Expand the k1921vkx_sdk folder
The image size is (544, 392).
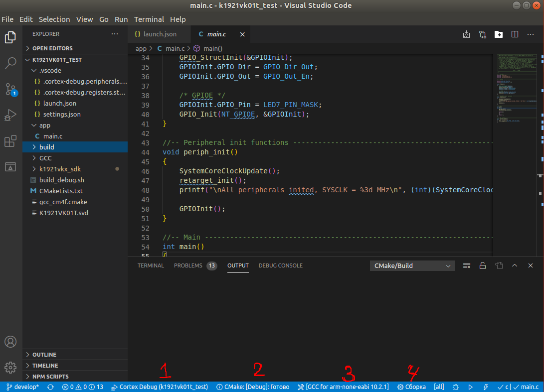(75, 169)
